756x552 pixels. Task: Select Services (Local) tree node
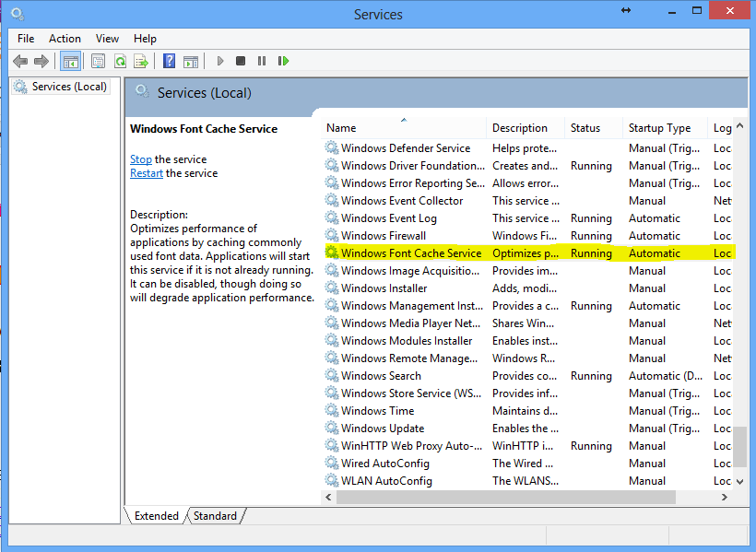pos(61,87)
